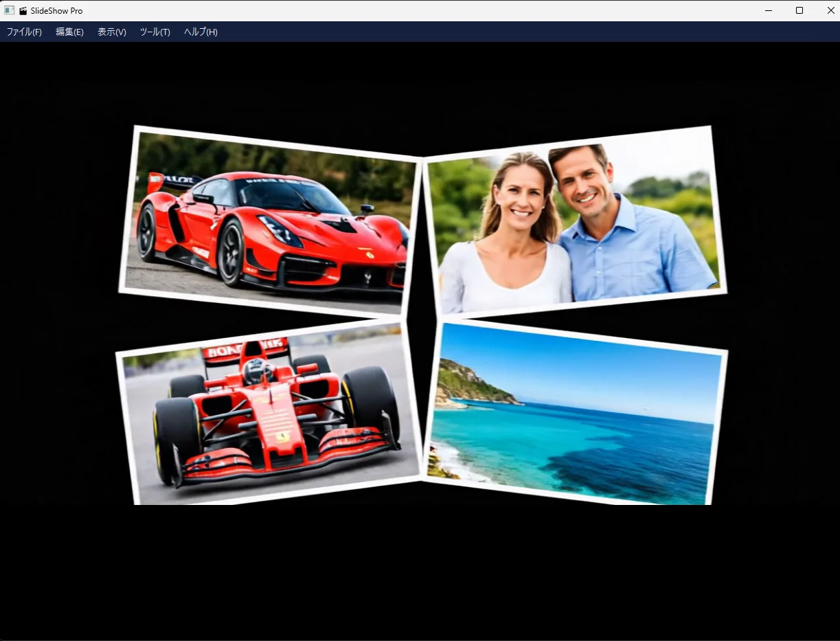Close the SlideShow Pro window
840x641 pixels.
pyautogui.click(x=830, y=10)
